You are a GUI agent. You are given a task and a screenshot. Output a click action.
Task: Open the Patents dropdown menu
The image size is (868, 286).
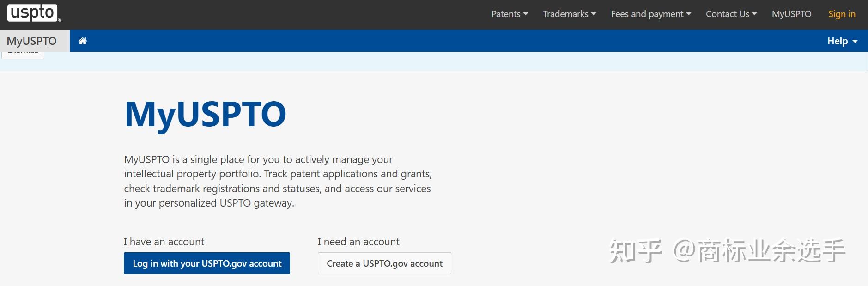pos(509,14)
